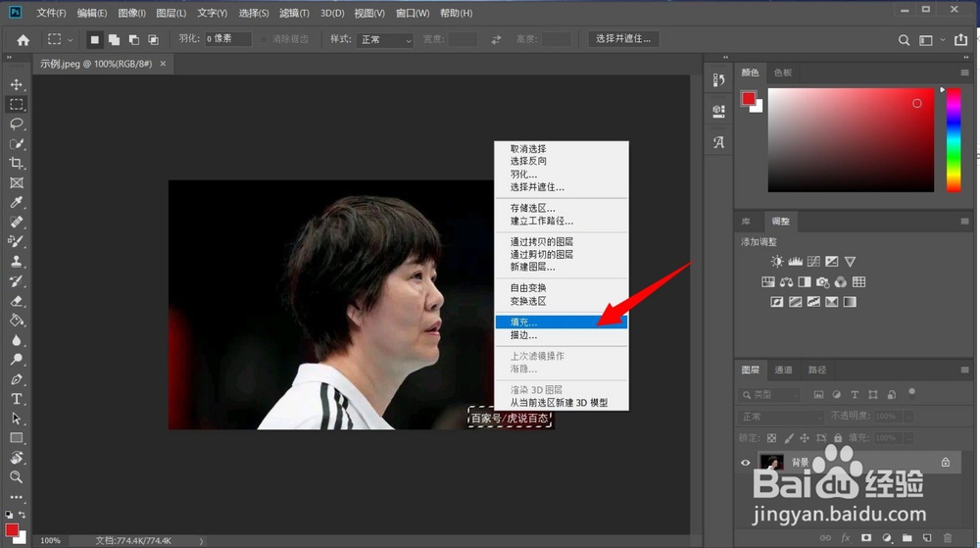This screenshot has height=548, width=980.
Task: Select the Rectangular Marquee tool
Action: click(x=17, y=104)
